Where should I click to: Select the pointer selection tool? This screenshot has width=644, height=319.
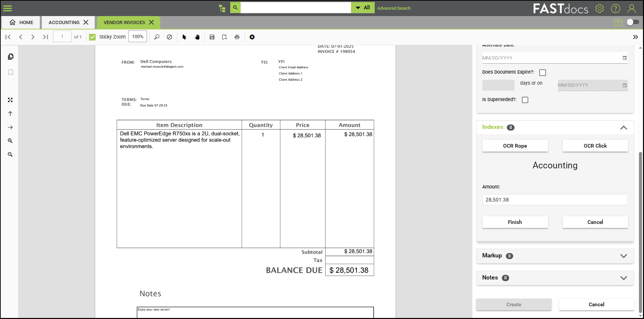point(184,37)
